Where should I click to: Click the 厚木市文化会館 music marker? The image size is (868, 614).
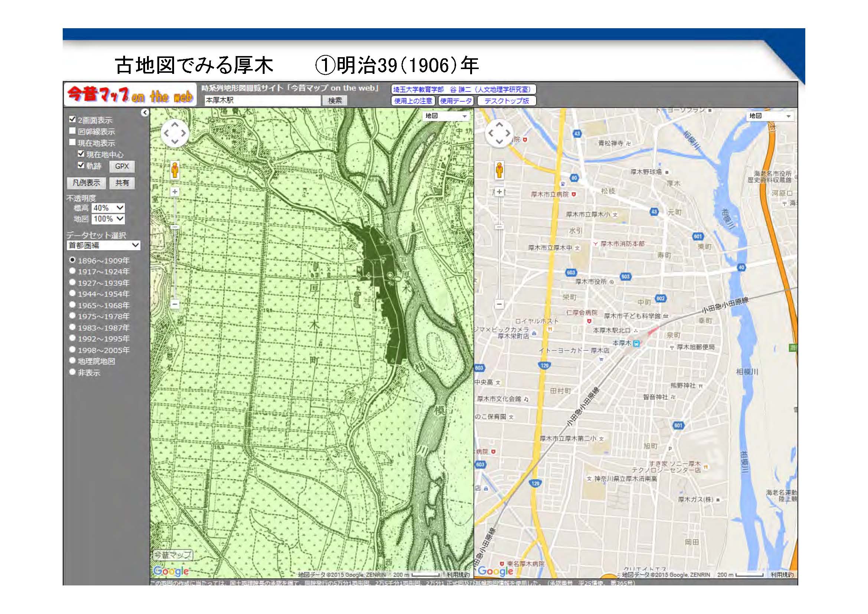point(526,399)
